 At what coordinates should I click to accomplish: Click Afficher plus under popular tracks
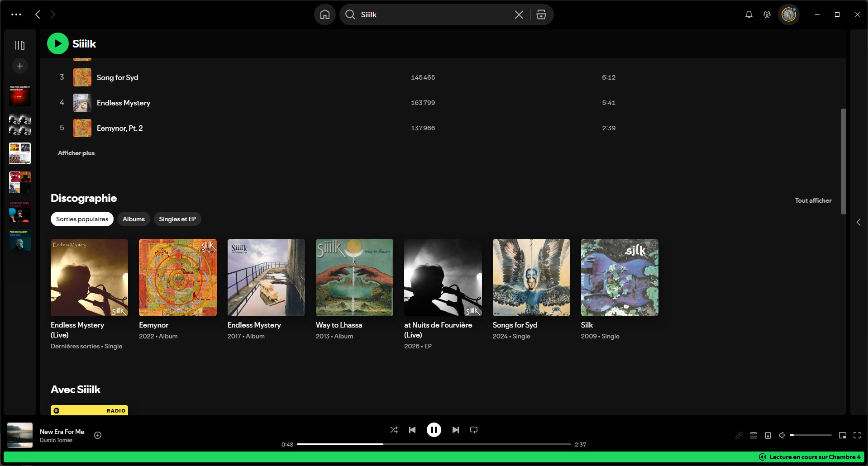point(76,153)
